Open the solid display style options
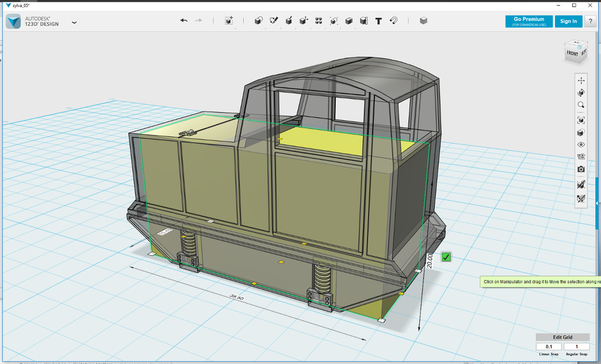601x364 pixels. click(581, 133)
